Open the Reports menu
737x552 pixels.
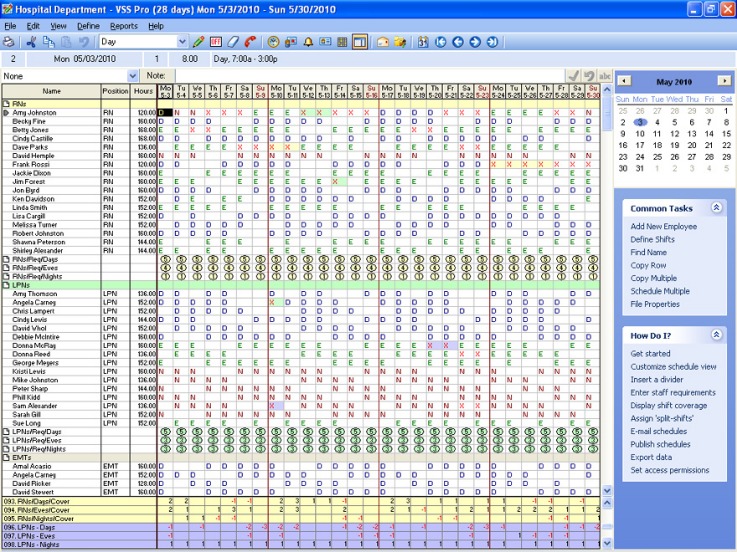(124, 25)
